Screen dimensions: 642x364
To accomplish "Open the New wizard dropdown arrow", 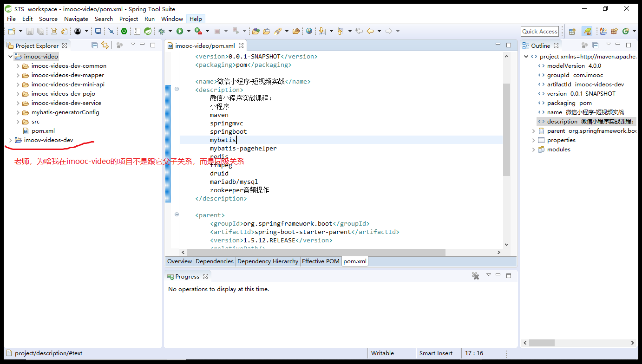I will pyautogui.click(x=20, y=31).
